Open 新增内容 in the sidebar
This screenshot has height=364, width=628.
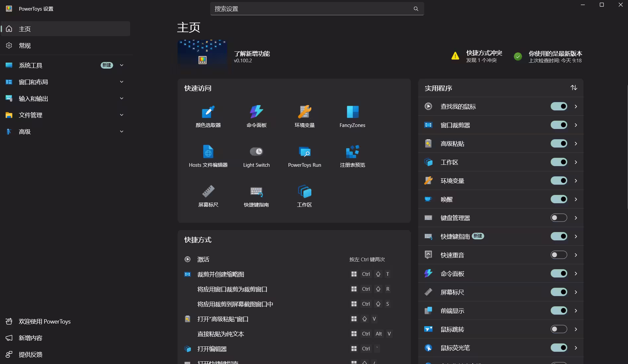66,338
